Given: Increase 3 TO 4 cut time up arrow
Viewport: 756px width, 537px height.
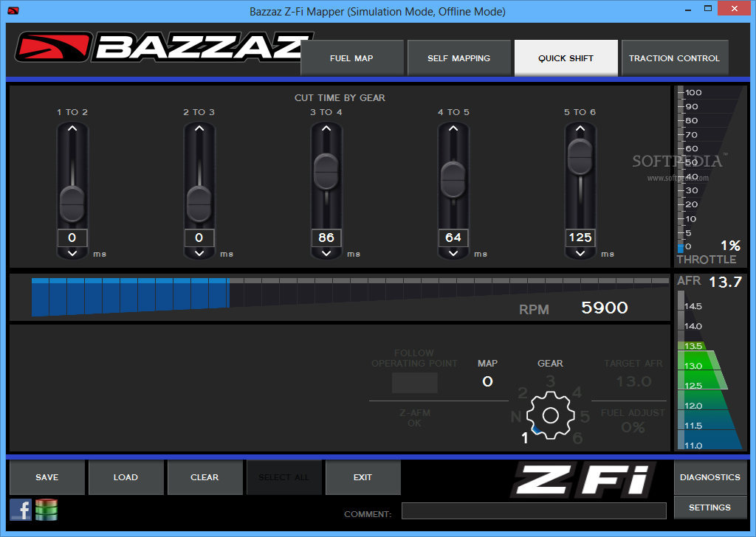Looking at the screenshot, I should click(326, 128).
